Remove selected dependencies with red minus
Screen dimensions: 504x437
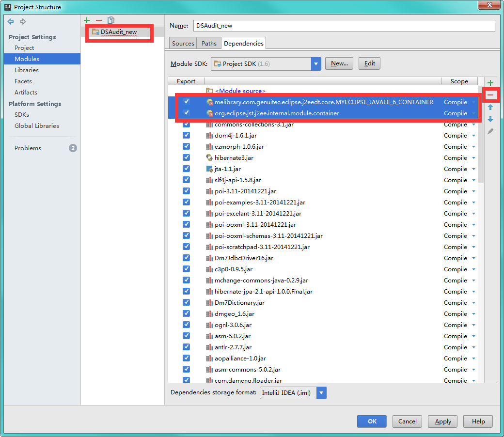click(x=490, y=95)
